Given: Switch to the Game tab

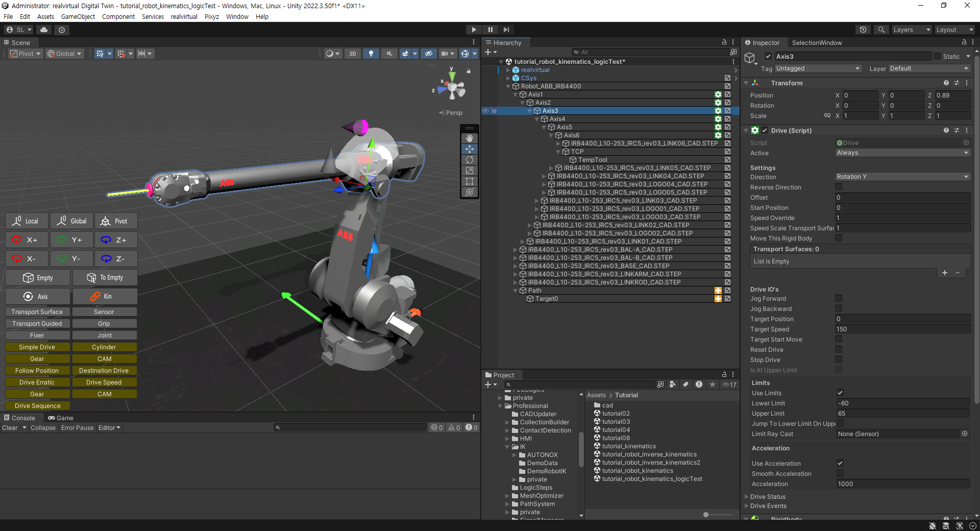Looking at the screenshot, I should tap(61, 418).
